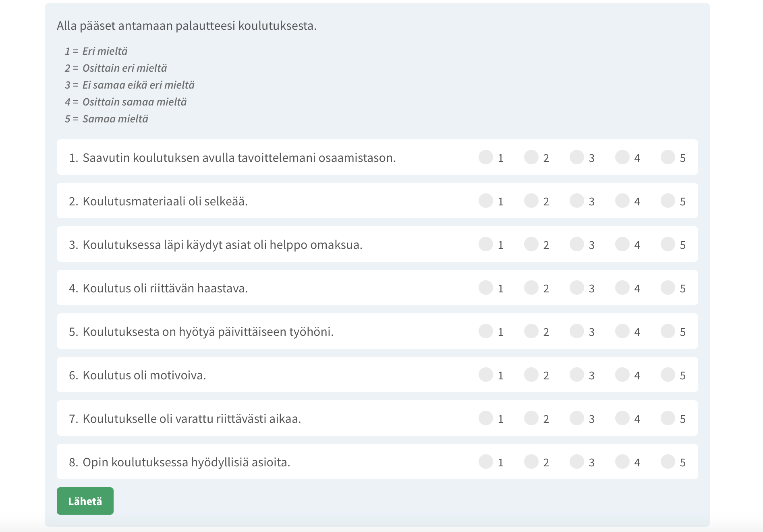
Task: Choose 5 for 'Koulutusmateriaali oli selkeää'
Action: [668, 201]
